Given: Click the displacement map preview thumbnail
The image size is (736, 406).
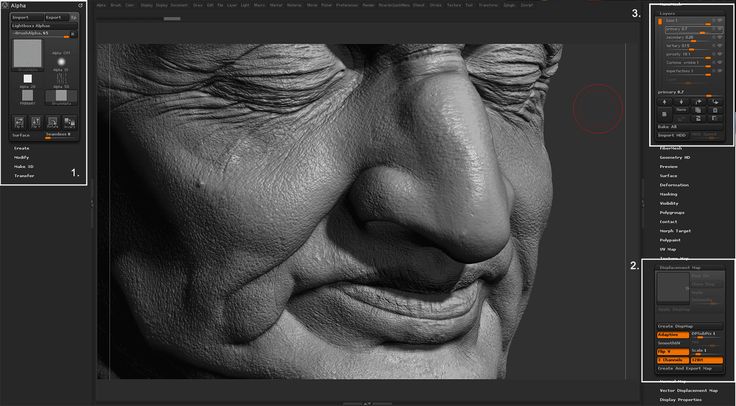Looking at the screenshot, I should 673,287.
